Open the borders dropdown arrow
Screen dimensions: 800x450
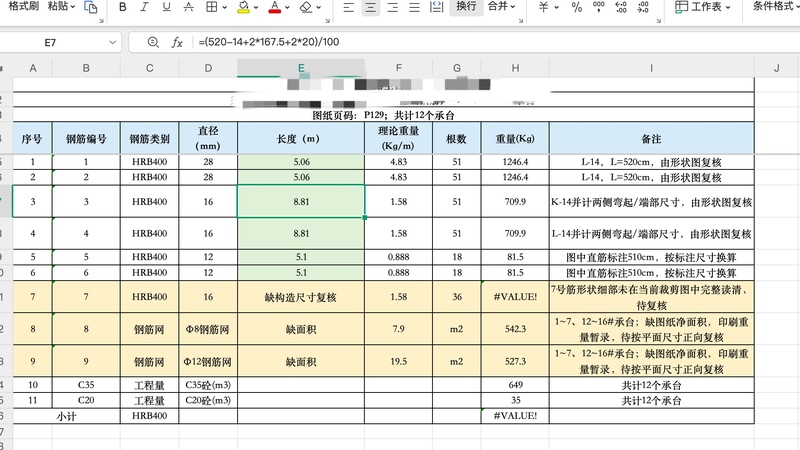coord(224,7)
